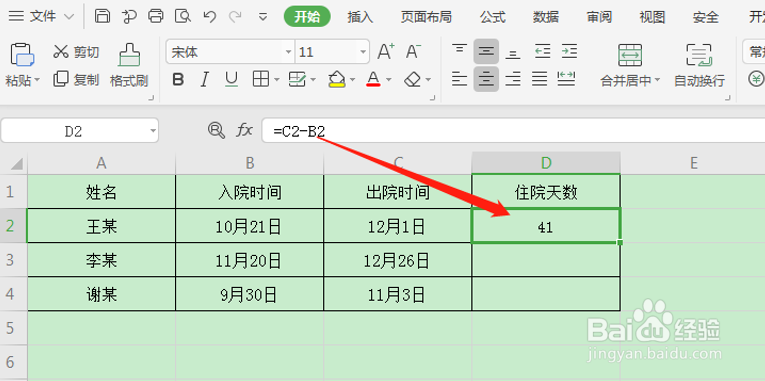Open the Name Box dropdown arrow

click(x=153, y=131)
